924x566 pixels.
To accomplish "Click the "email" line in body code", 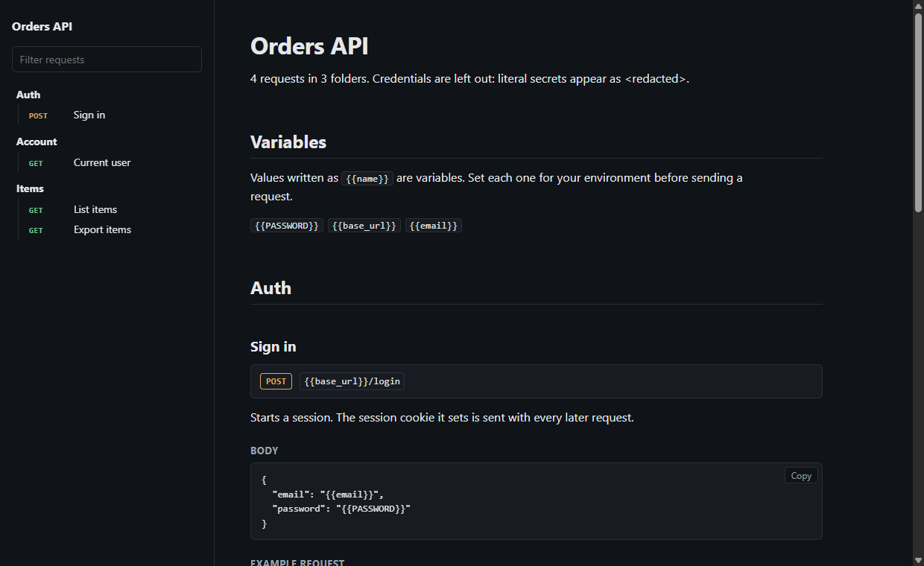I will pyautogui.click(x=328, y=494).
